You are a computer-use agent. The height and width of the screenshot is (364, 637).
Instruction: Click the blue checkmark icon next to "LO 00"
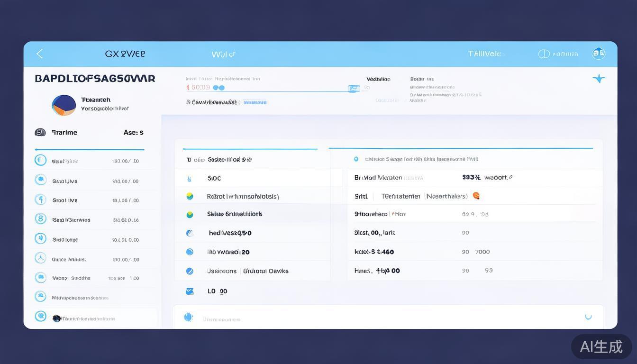[190, 291]
